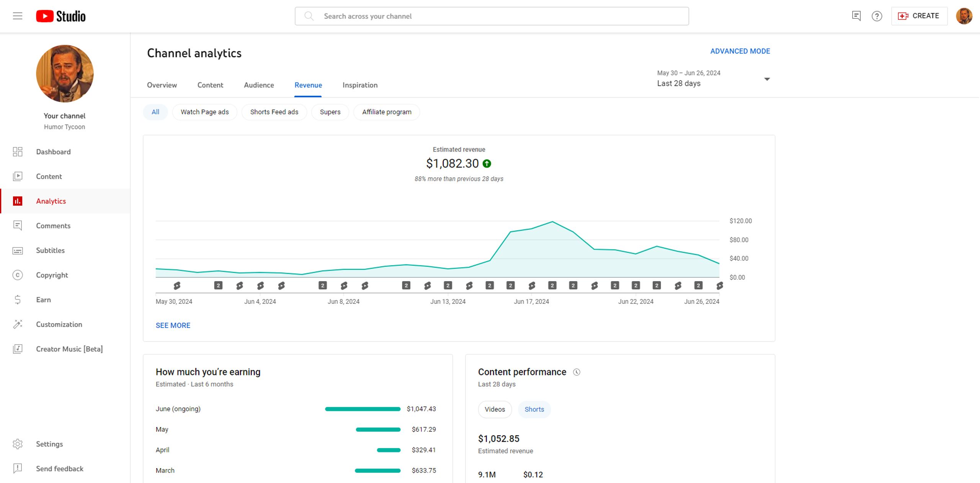Open the comments notification icon in header
The height and width of the screenshot is (483, 980).
click(x=856, y=16)
